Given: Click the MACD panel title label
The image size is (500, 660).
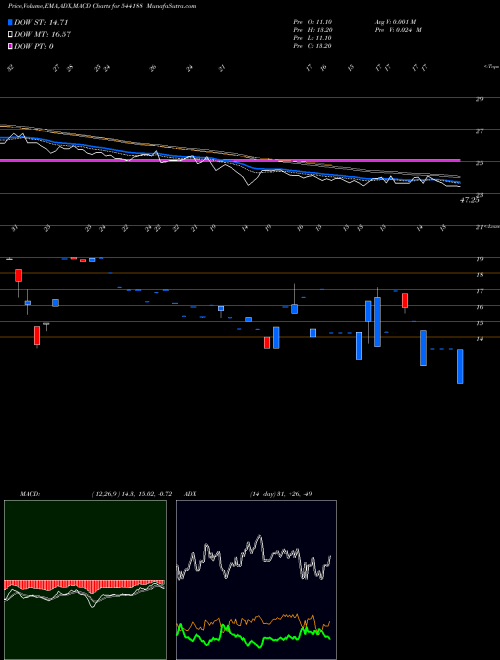Looking at the screenshot, I should point(29,494).
